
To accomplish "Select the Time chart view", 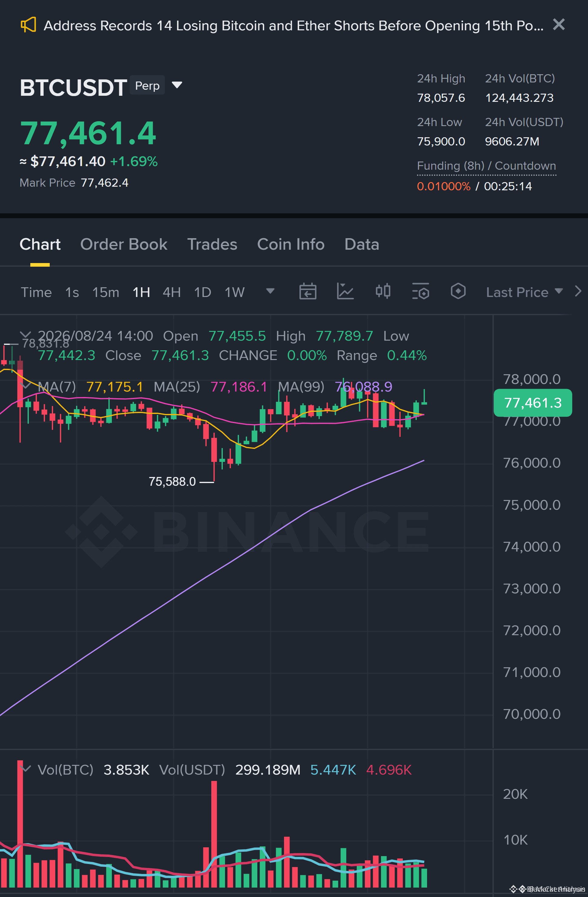I will click(x=36, y=292).
